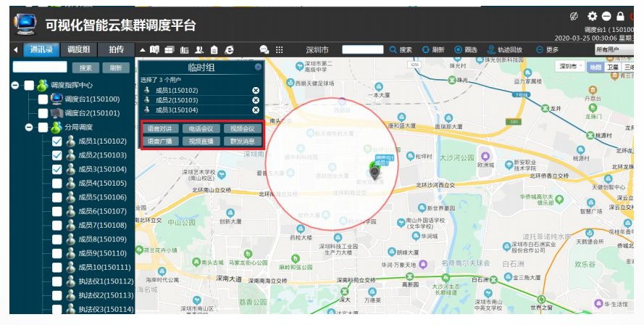Open the Internet Explorer browser icon

point(229,50)
